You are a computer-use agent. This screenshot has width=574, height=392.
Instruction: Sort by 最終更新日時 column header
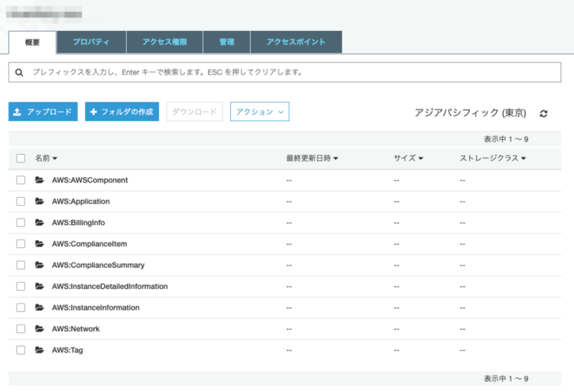click(x=312, y=158)
